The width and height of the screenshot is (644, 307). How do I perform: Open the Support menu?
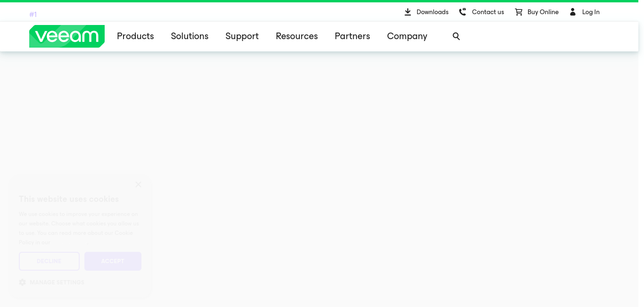[x=242, y=36]
